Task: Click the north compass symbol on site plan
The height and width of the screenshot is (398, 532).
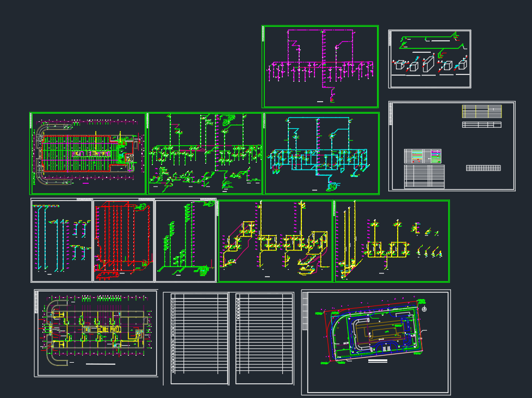Action: coord(424,309)
